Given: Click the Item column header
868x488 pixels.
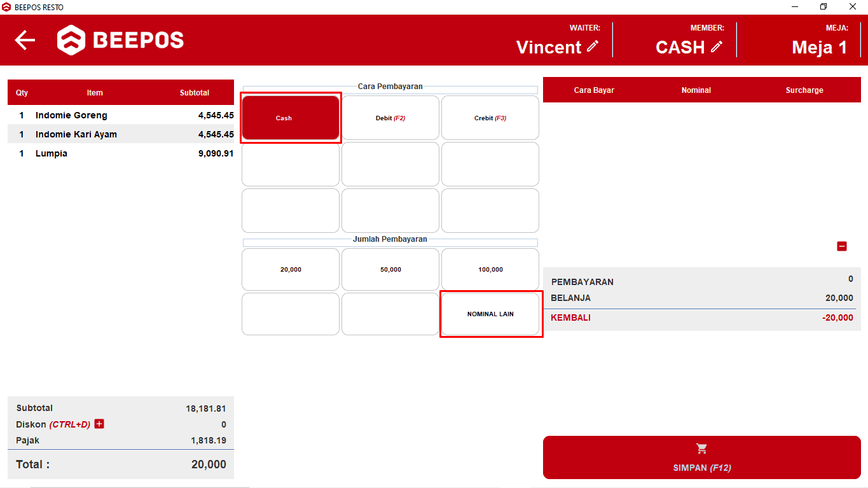Looking at the screenshot, I should coord(95,93).
